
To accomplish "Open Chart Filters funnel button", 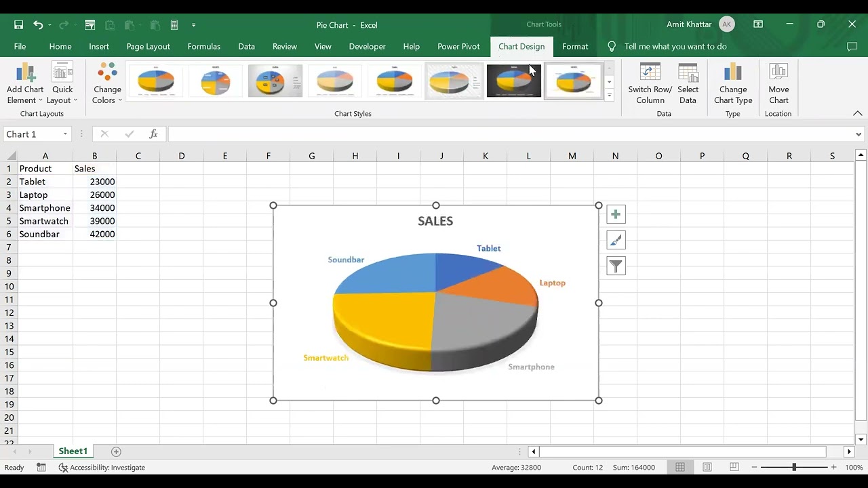I will tap(616, 266).
